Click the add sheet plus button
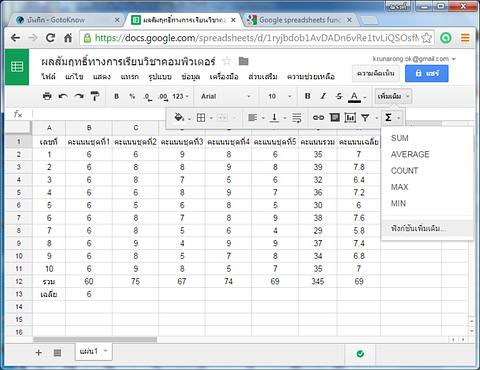This screenshot has height=370, width=480. click(x=39, y=352)
